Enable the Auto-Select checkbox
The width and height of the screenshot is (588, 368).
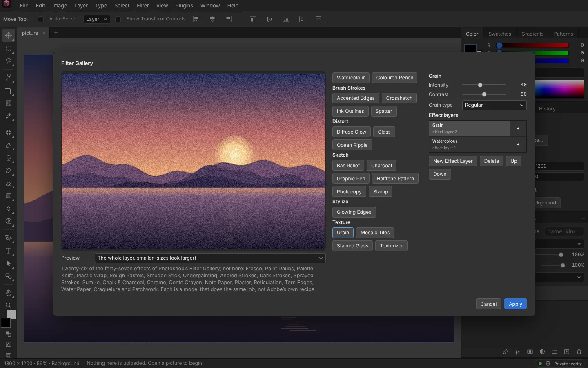click(x=41, y=19)
